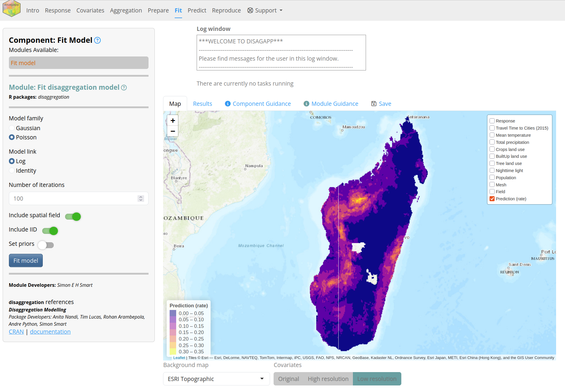Click the 0.30 – 0.35 legend swatch

click(x=173, y=352)
